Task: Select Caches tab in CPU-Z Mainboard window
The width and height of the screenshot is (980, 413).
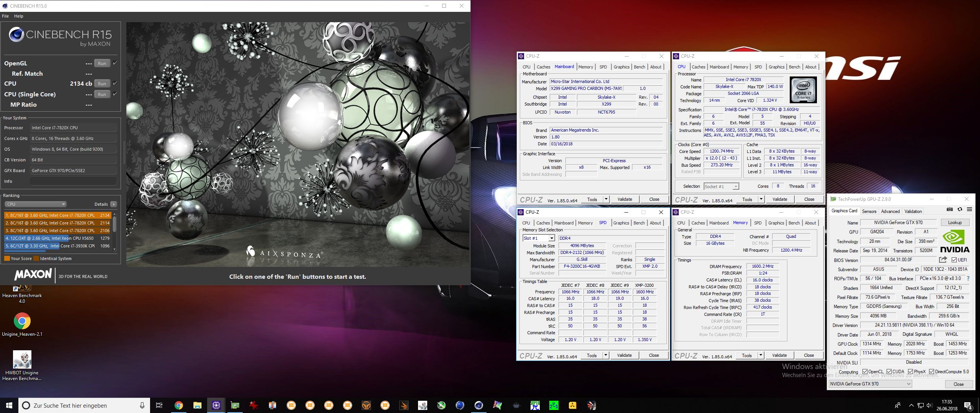Action: [543, 67]
